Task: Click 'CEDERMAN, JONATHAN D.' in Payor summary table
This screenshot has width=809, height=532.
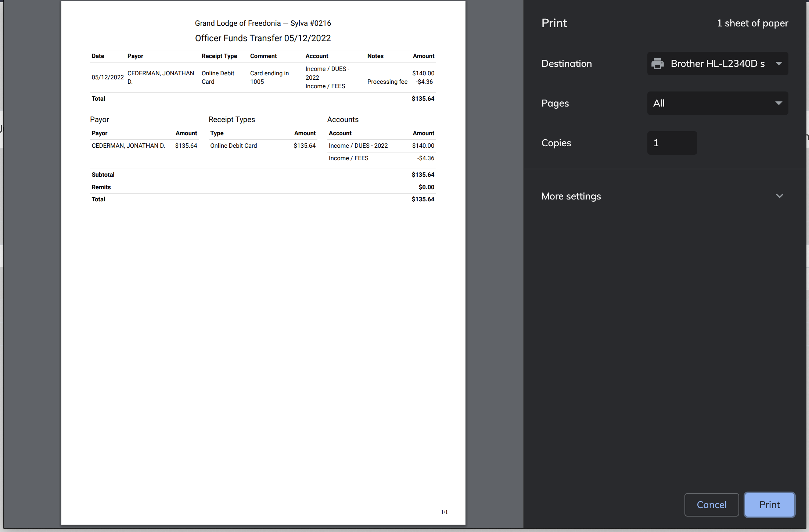Action: click(128, 145)
